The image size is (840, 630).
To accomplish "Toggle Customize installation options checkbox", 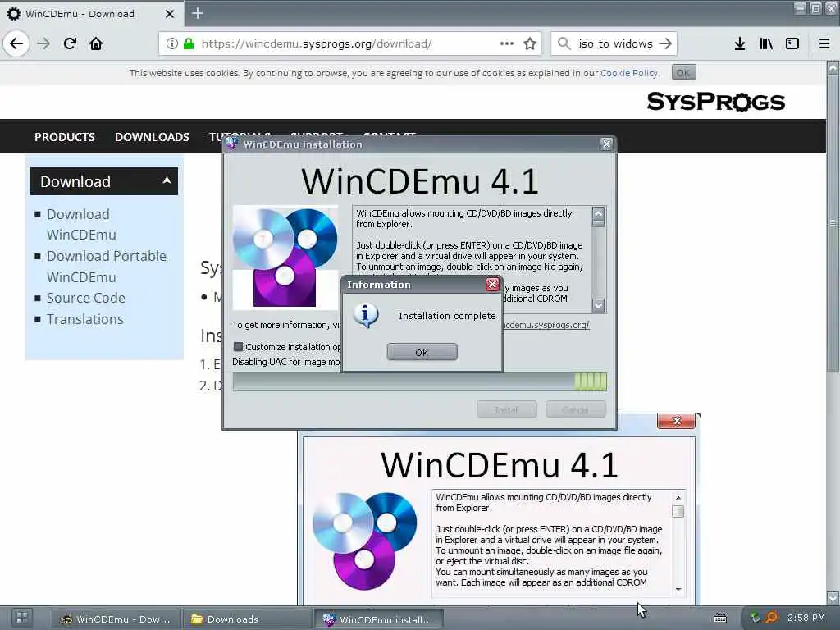I will (239, 347).
